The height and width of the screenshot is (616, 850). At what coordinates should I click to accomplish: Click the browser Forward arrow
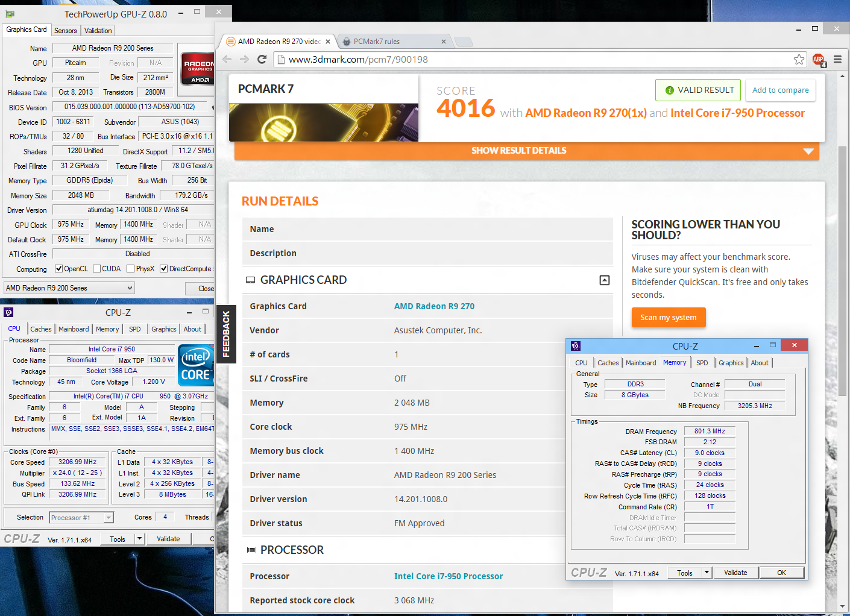[x=244, y=59]
